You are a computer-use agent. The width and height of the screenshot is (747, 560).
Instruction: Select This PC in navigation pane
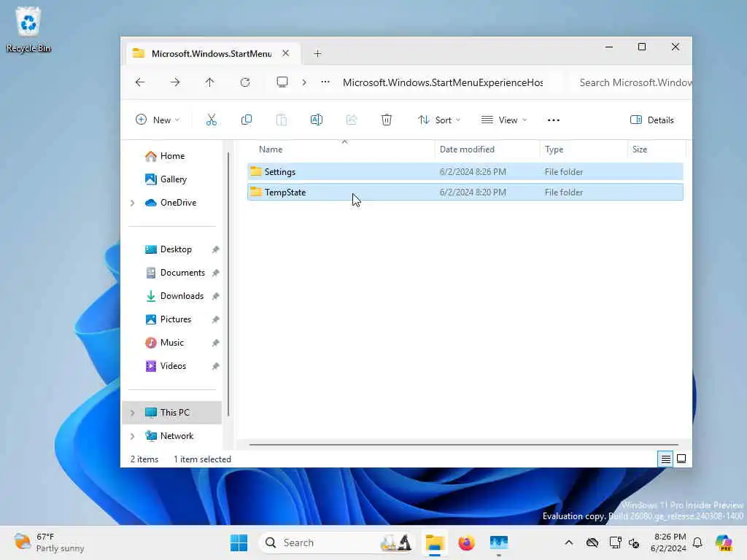pos(172,413)
